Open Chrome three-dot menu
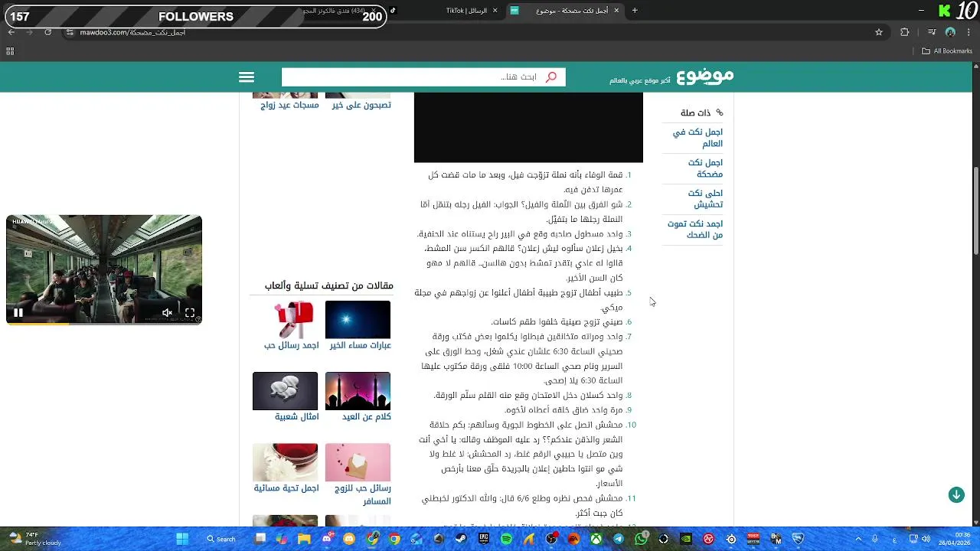Image resolution: width=980 pixels, height=551 pixels. [969, 32]
